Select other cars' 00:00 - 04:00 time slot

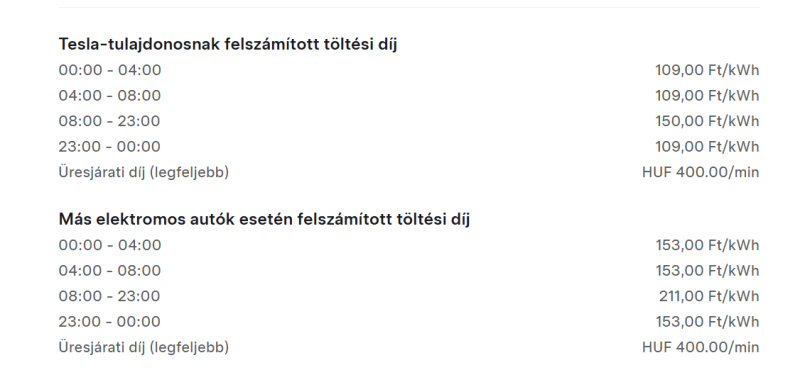(110, 245)
